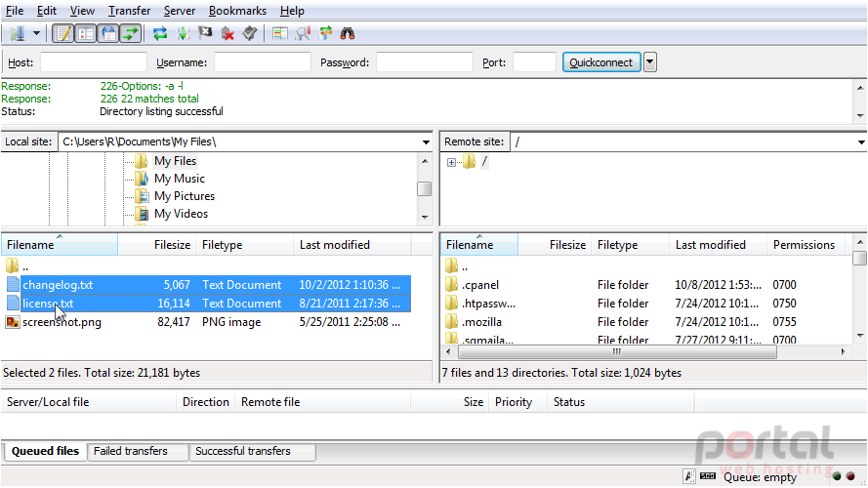The image size is (868, 488).
Task: Open the Help menu
Action: pyautogui.click(x=292, y=11)
